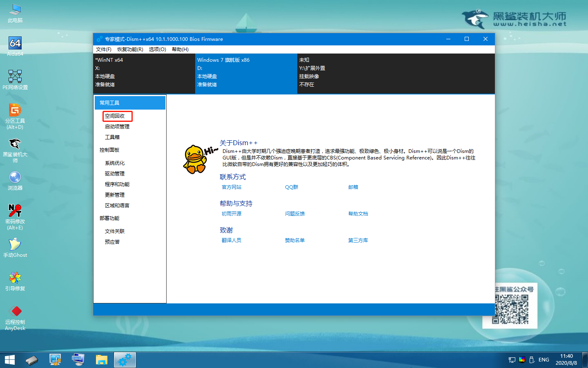This screenshot has height=368, width=588.
Task: Open the memory chip taskbar icon
Action: coord(32,360)
